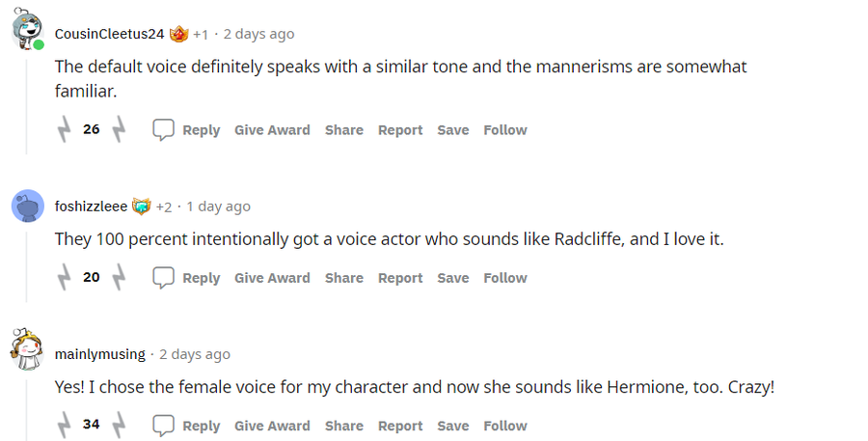Open CousinCleetus24's avatar profile
Image resolution: width=868 pixels, height=441 pixels.
pyautogui.click(x=27, y=31)
